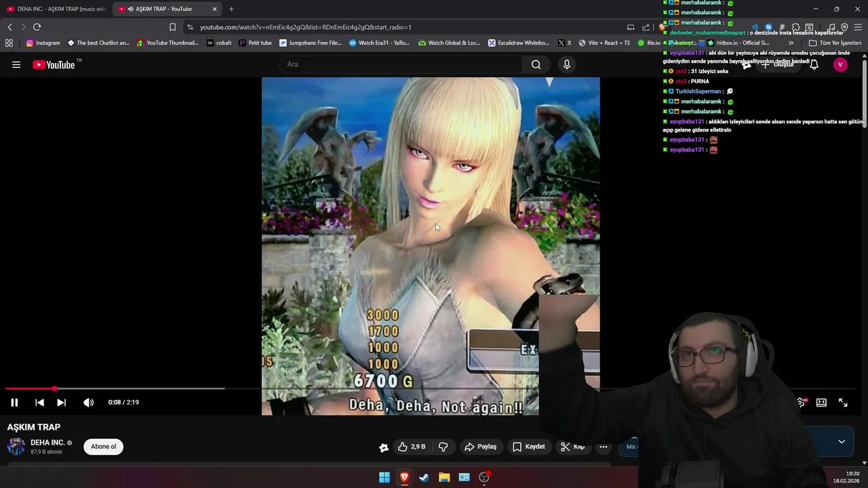
Task: Save the video with Kaydet
Action: 528,447
